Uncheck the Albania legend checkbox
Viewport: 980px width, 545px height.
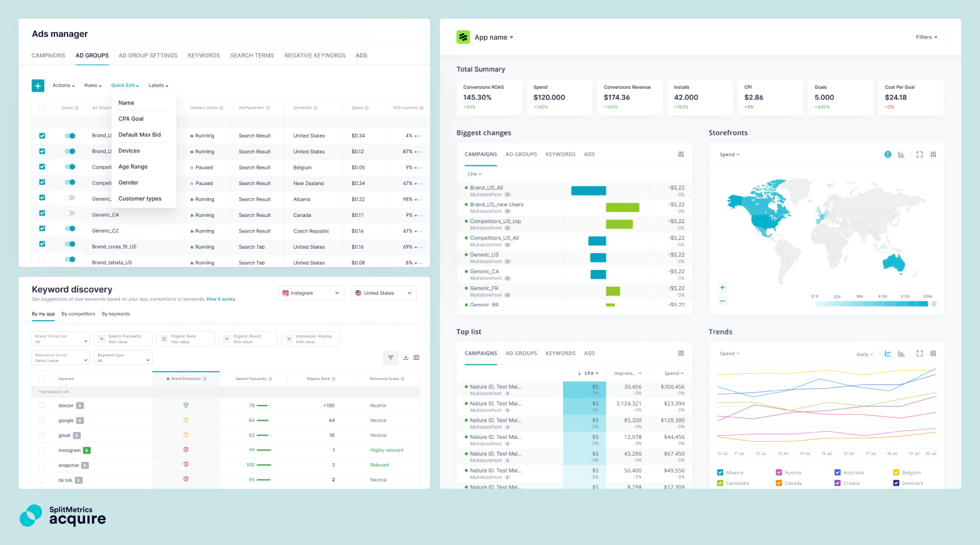(720, 472)
